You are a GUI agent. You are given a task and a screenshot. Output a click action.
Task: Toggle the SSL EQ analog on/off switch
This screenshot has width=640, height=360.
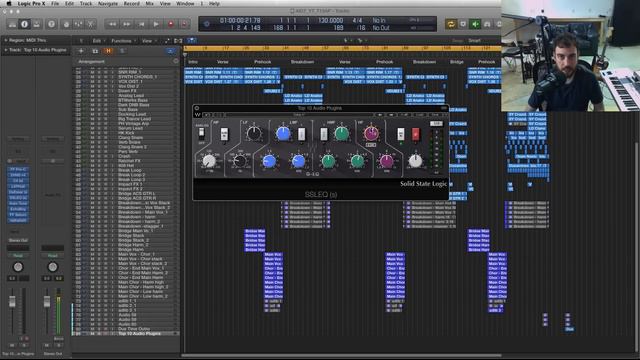pos(201,133)
